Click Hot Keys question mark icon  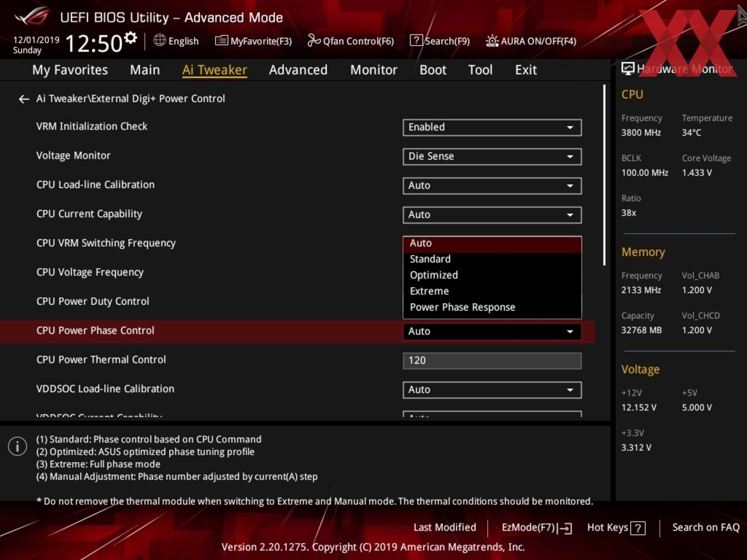pos(638,528)
